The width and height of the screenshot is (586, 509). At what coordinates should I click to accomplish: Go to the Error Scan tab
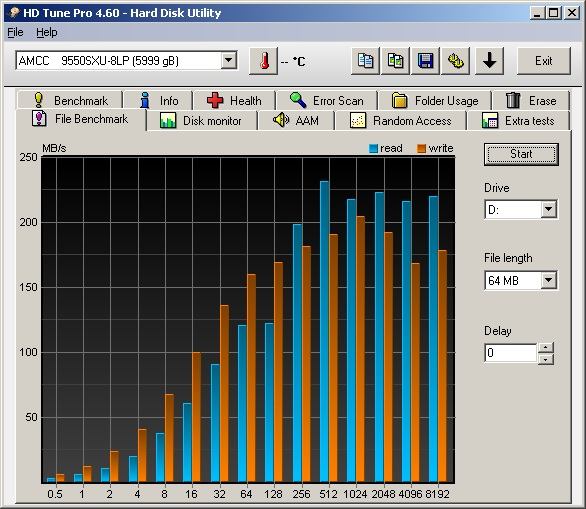(327, 100)
